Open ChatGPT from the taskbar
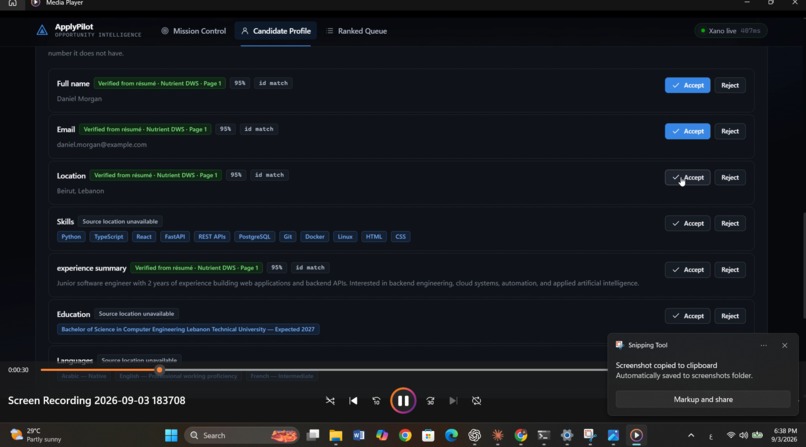This screenshot has width=806, height=447. (x=474, y=435)
